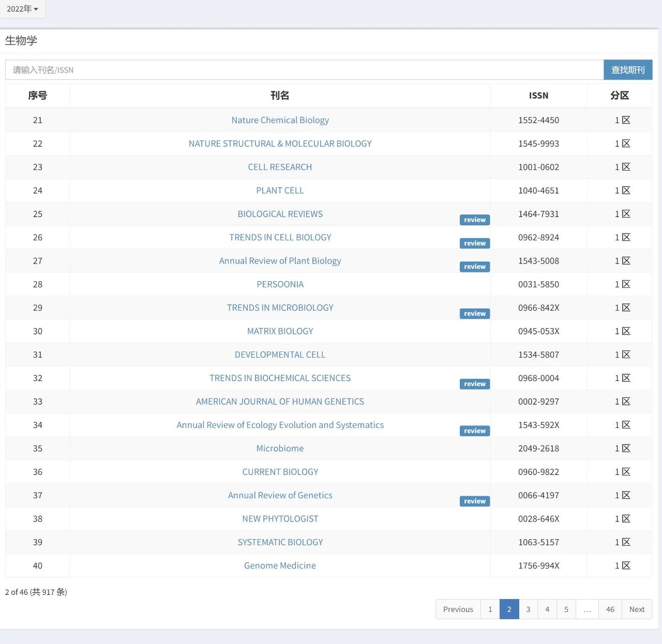Jump to last page 46
Image resolution: width=662 pixels, height=644 pixels.
point(610,609)
